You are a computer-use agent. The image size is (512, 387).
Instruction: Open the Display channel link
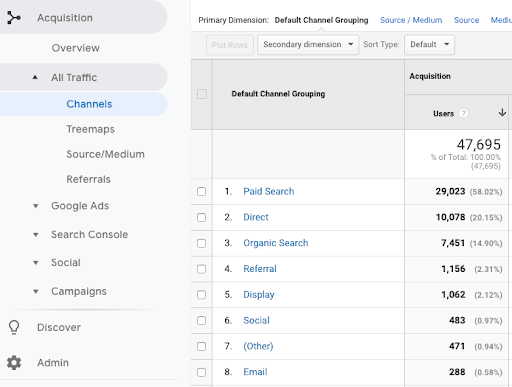tap(259, 295)
